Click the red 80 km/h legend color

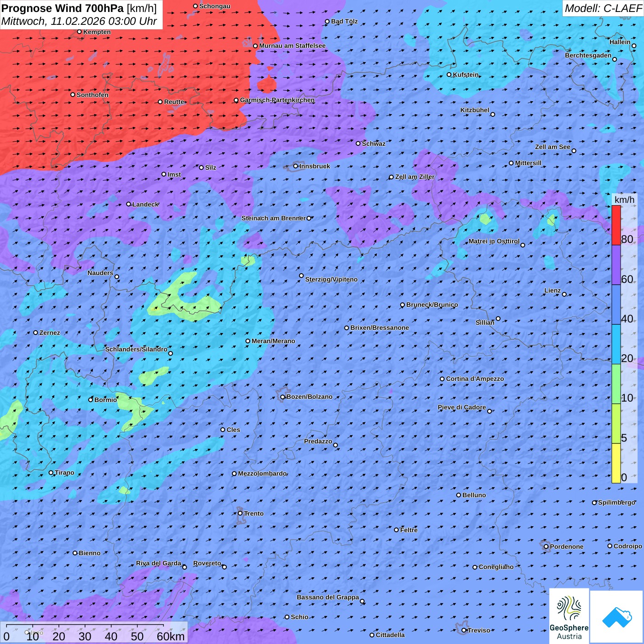(616, 225)
